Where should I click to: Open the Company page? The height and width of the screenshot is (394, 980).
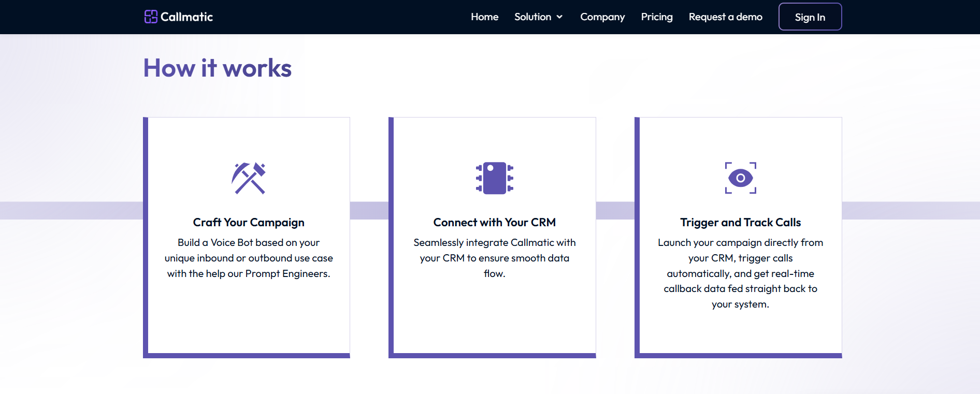tap(602, 17)
